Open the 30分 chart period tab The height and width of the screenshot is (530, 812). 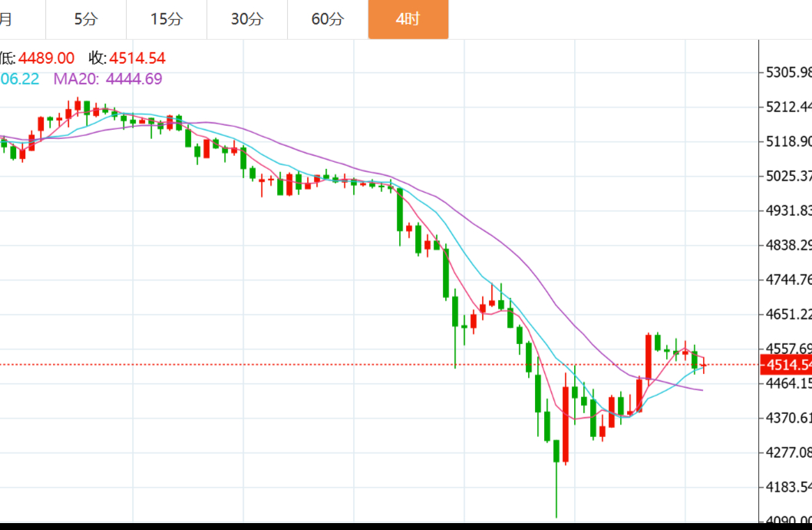[247, 19]
